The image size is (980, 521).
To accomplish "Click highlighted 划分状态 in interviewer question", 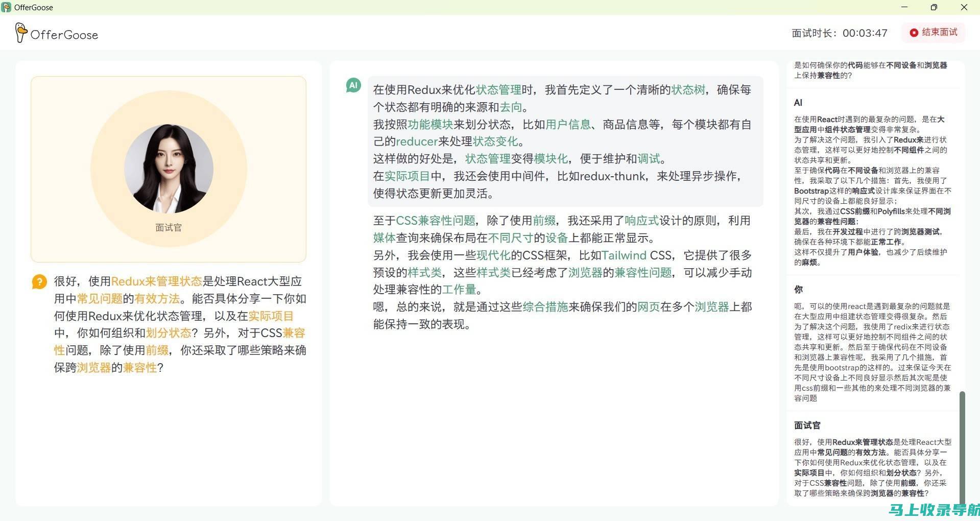I will coord(169,333).
